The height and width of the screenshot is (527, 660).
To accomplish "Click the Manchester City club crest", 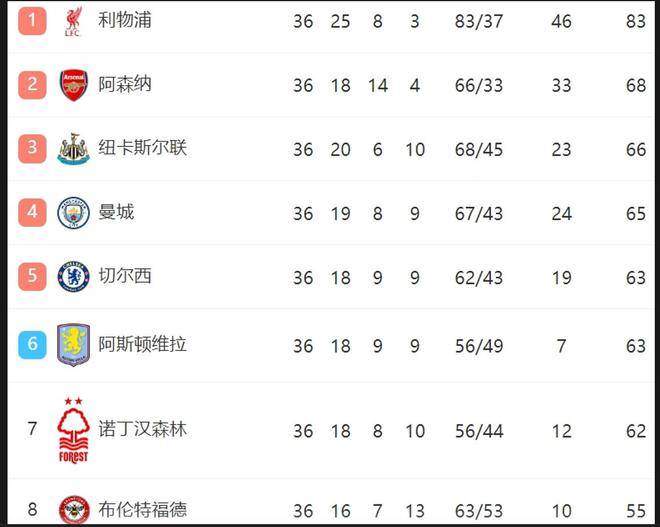I will pyautogui.click(x=73, y=213).
